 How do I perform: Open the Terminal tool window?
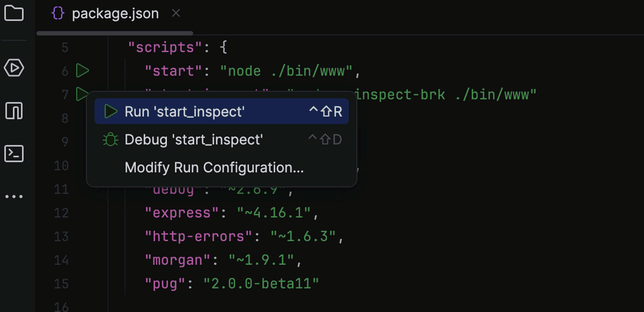click(x=14, y=154)
